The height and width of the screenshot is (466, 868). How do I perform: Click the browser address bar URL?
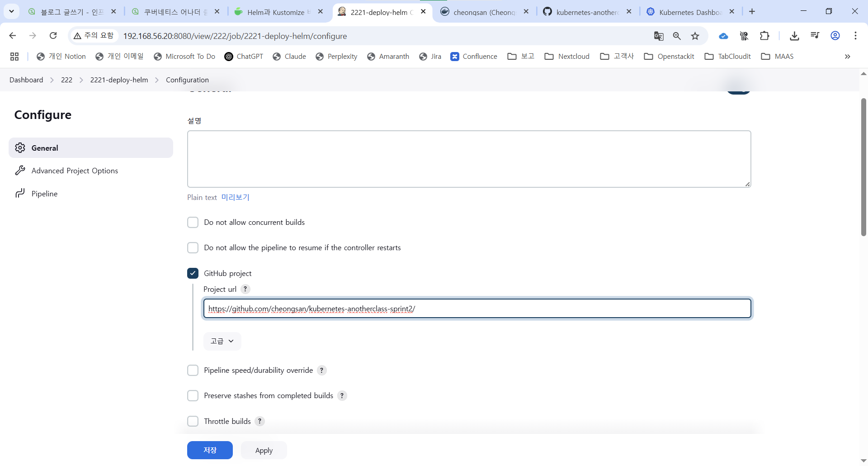point(235,36)
